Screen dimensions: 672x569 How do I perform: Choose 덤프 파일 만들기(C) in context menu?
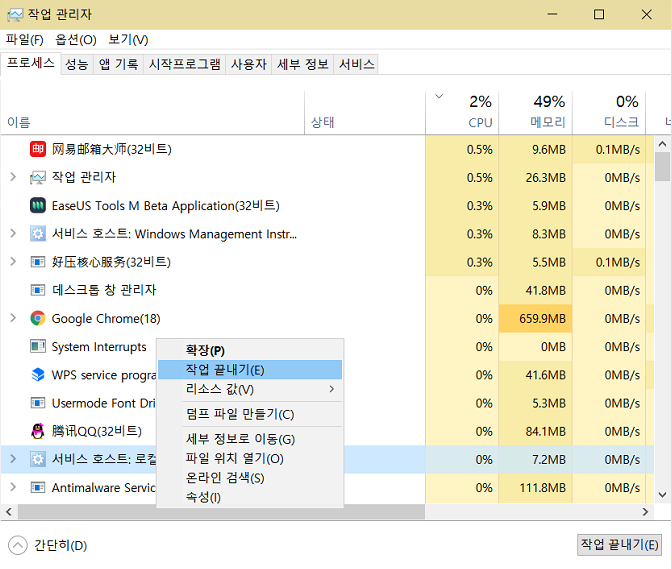click(250, 414)
